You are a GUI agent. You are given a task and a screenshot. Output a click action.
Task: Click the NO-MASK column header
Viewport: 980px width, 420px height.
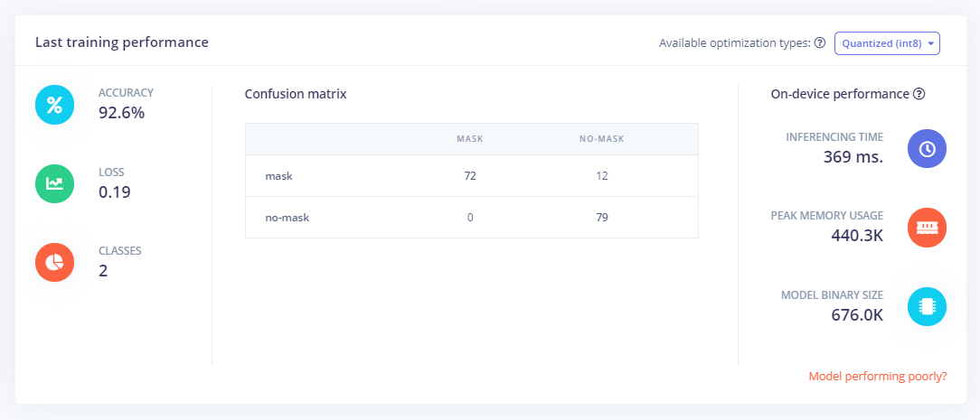tap(602, 139)
